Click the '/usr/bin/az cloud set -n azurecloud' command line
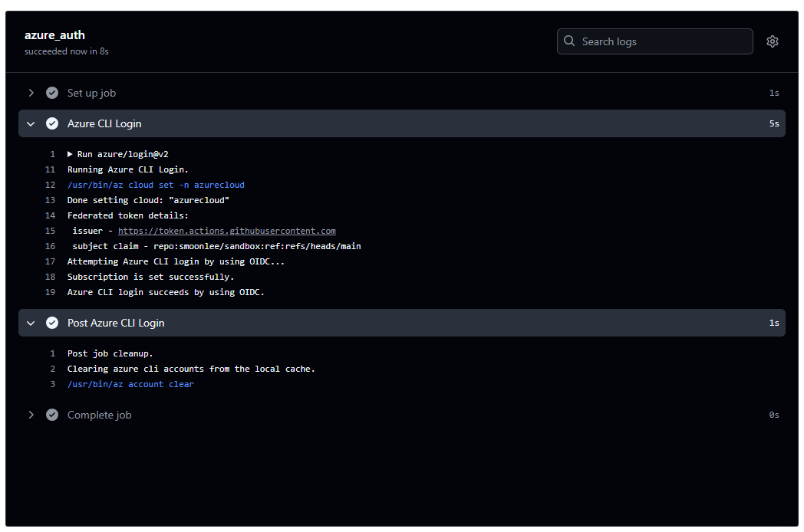Screen dimensions: 804x532 [156, 185]
